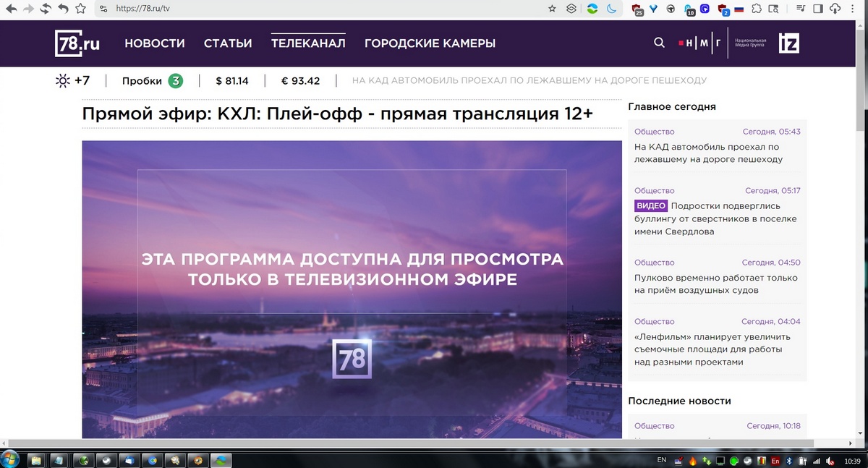This screenshot has width=868, height=468.
Task: Open the Windows Start button
Action: point(11,459)
